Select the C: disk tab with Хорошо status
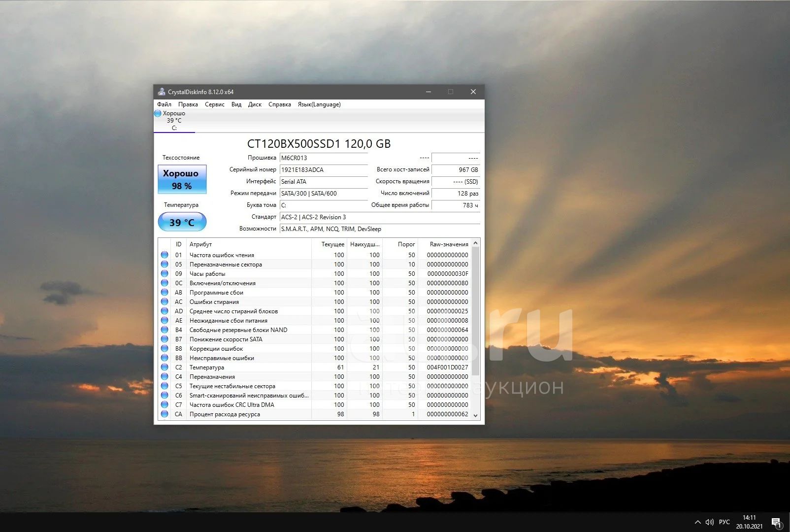The width and height of the screenshot is (790, 532). tap(174, 121)
